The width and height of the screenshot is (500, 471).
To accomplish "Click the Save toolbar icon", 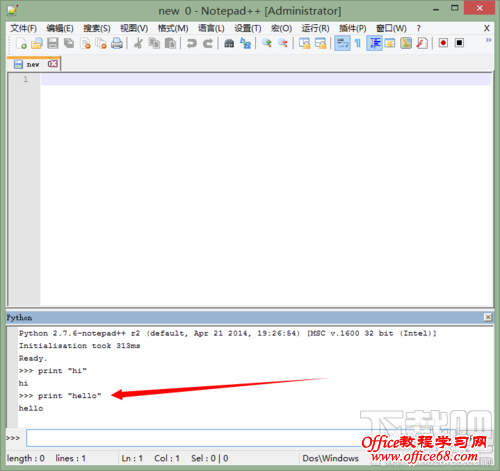I will click(x=53, y=43).
